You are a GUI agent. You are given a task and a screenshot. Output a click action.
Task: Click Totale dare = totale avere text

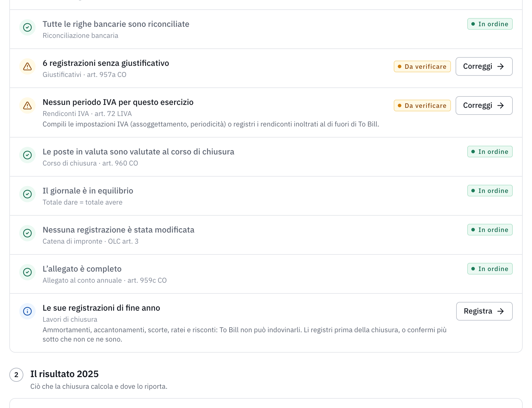(83, 202)
